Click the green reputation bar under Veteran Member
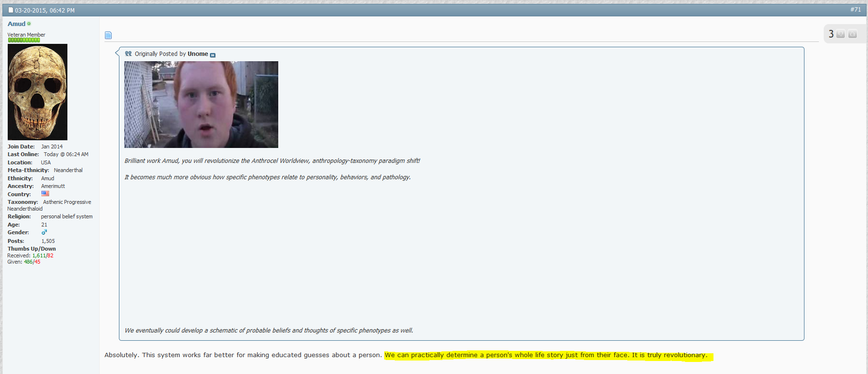Image resolution: width=868 pixels, height=374 pixels. click(24, 40)
